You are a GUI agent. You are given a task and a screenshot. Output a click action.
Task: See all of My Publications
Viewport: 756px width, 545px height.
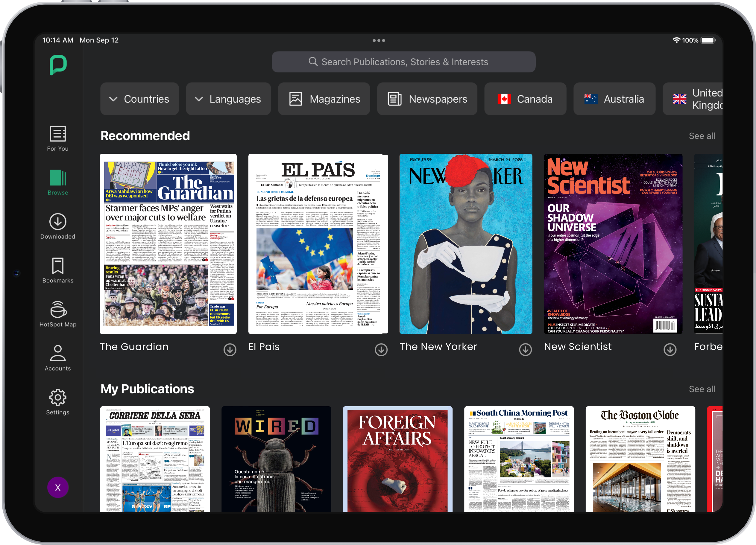pos(702,389)
